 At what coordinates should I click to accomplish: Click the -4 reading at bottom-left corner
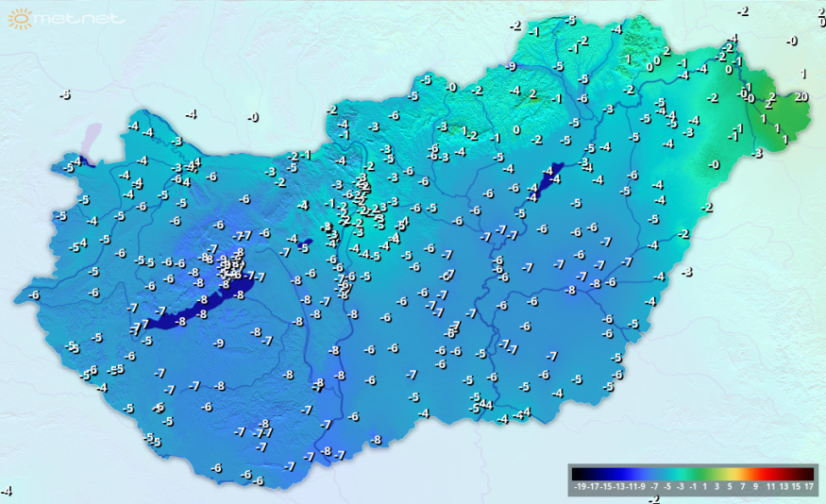(8, 491)
